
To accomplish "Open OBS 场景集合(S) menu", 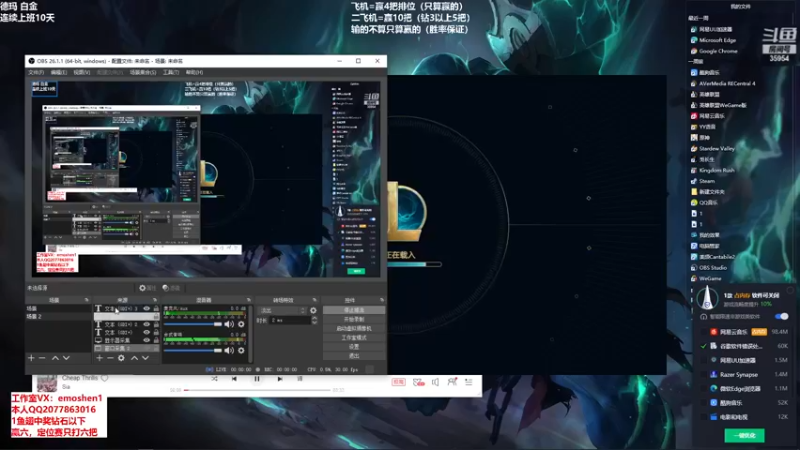I will [143, 72].
